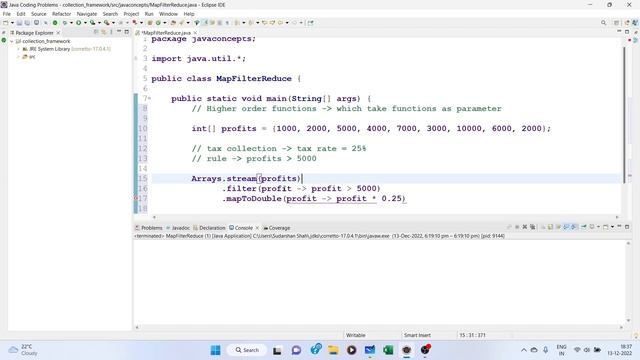Image resolution: width=640 pixels, height=360 pixels.
Task: Click the weather widget showing 22°C Cloudy
Action: pos(24,350)
